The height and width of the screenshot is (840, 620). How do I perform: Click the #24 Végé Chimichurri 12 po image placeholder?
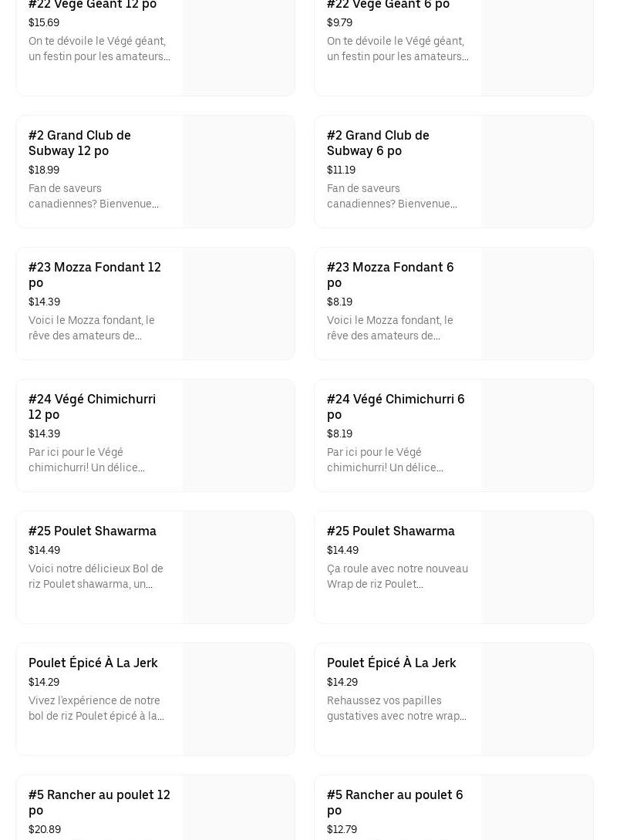coord(239,435)
